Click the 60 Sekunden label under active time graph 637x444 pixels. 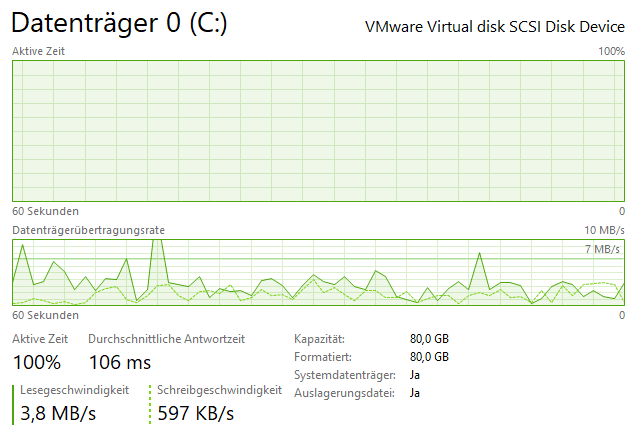[46, 211]
